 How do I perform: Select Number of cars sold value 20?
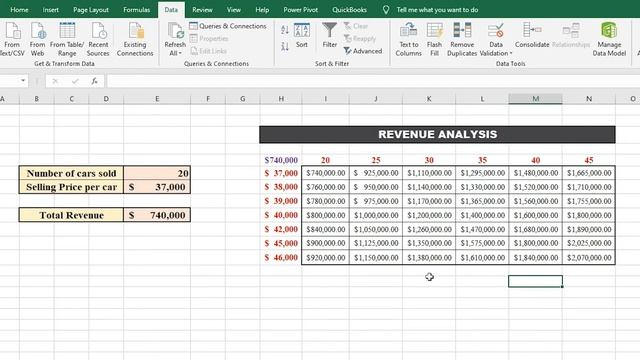tap(157, 173)
